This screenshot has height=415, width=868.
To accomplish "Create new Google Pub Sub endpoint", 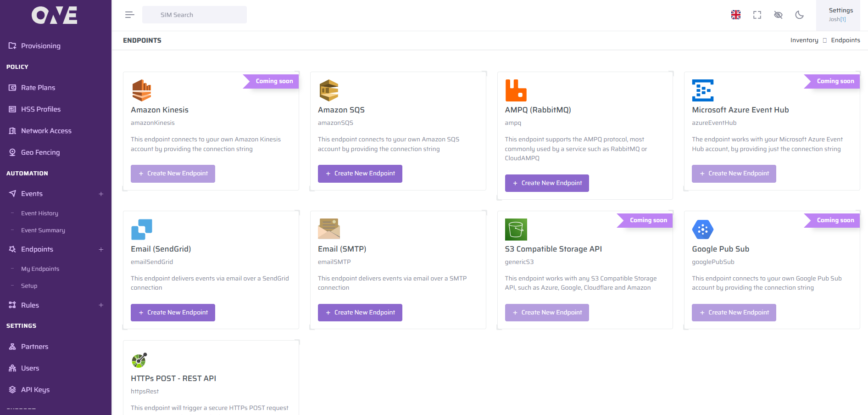I will point(734,313).
